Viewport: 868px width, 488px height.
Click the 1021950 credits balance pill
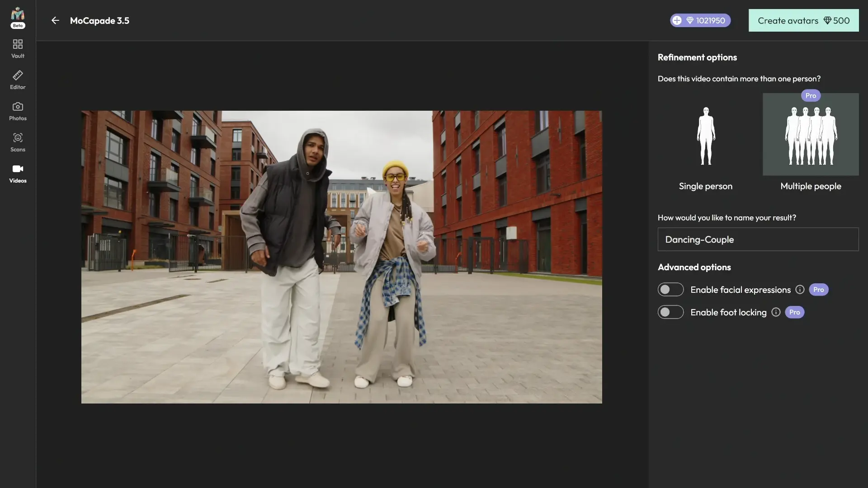[x=710, y=20]
